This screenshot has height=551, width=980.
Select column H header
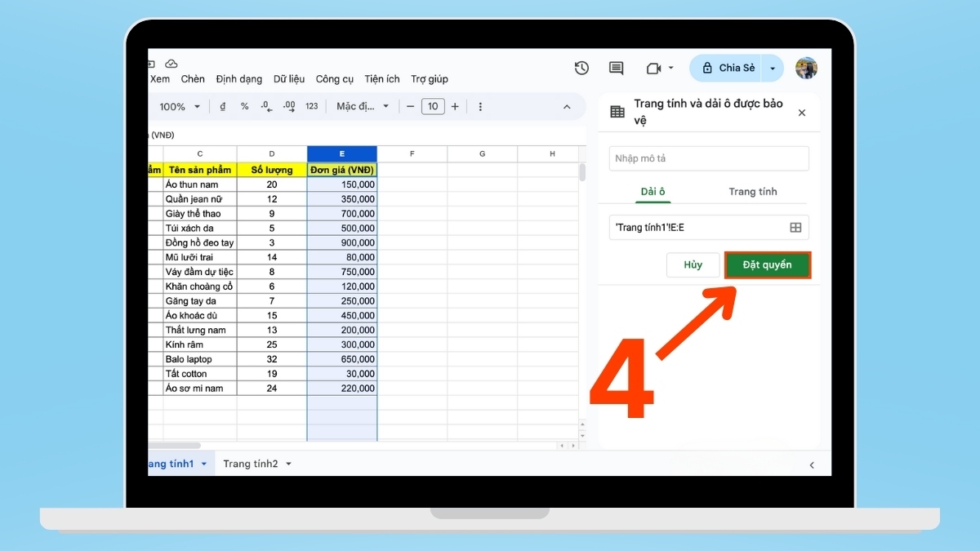pos(552,154)
